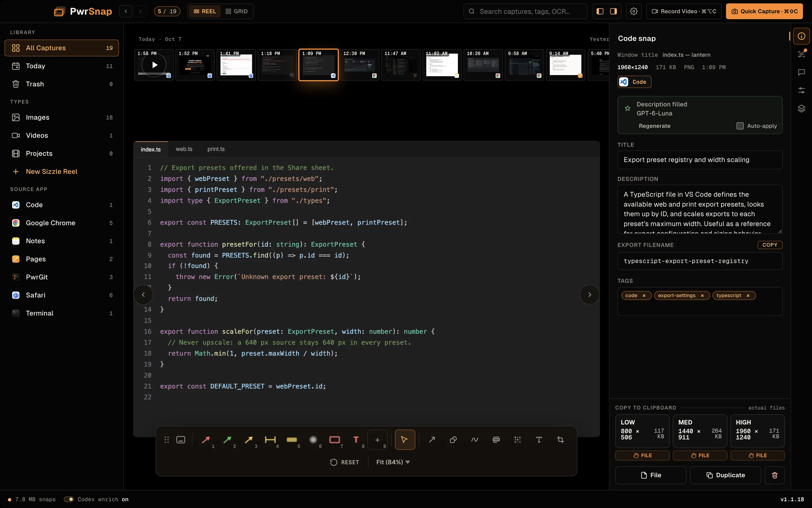
Task: Select the pixelate grid tool
Action: point(517,439)
